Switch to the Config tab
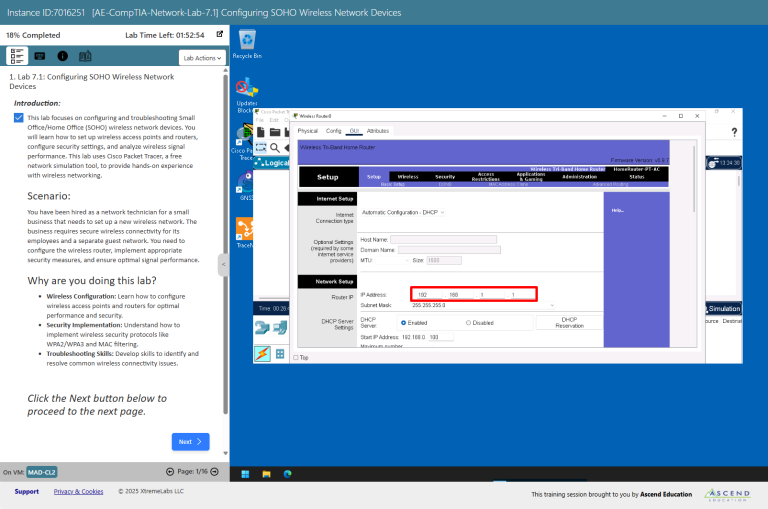768x509 pixels. pos(334,131)
